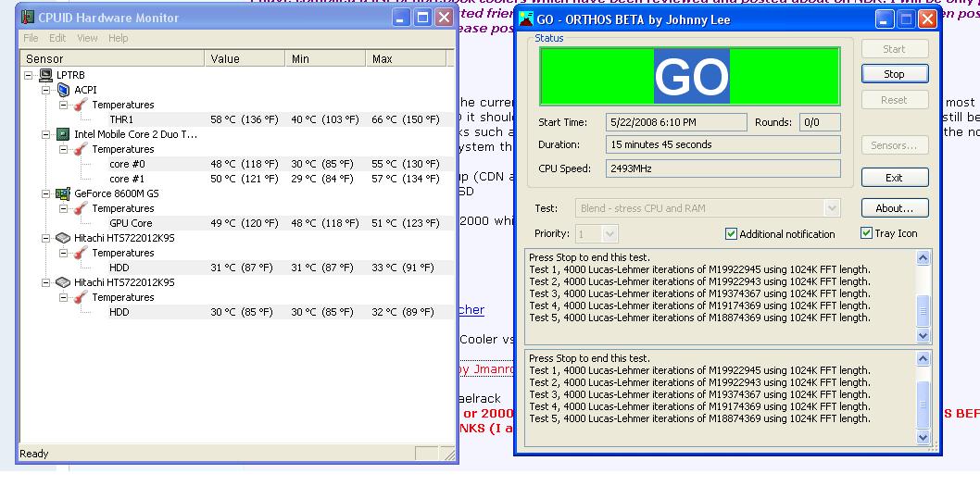This screenshot has width=980, height=486.
Task: Click the Value column header
Action: tap(245, 58)
